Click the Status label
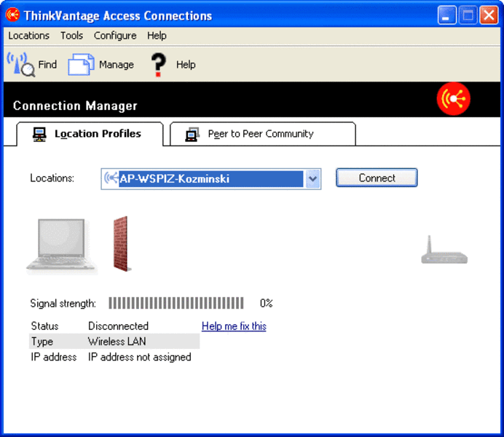Image resolution: width=504 pixels, height=437 pixels. pyautogui.click(x=44, y=326)
